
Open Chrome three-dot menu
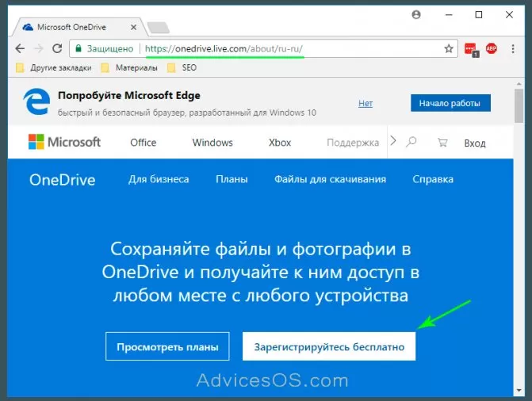513,48
